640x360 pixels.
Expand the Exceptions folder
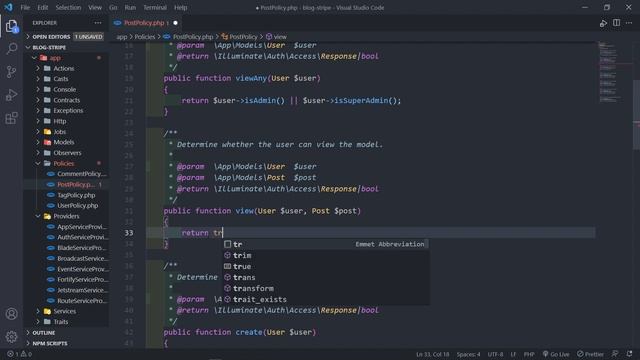(x=65, y=111)
